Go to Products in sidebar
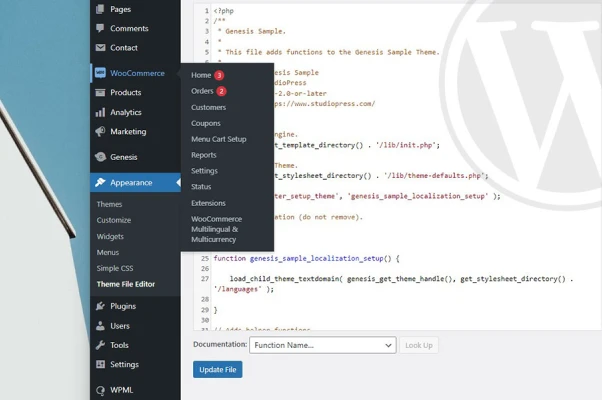602x400 pixels. (x=126, y=93)
